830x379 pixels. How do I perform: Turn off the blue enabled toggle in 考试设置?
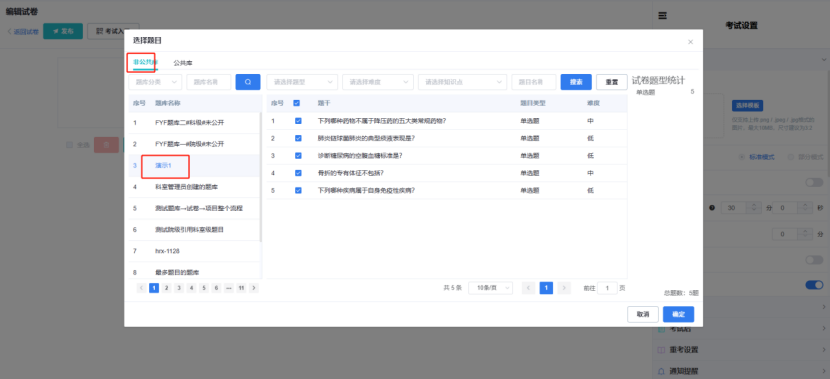[814, 285]
